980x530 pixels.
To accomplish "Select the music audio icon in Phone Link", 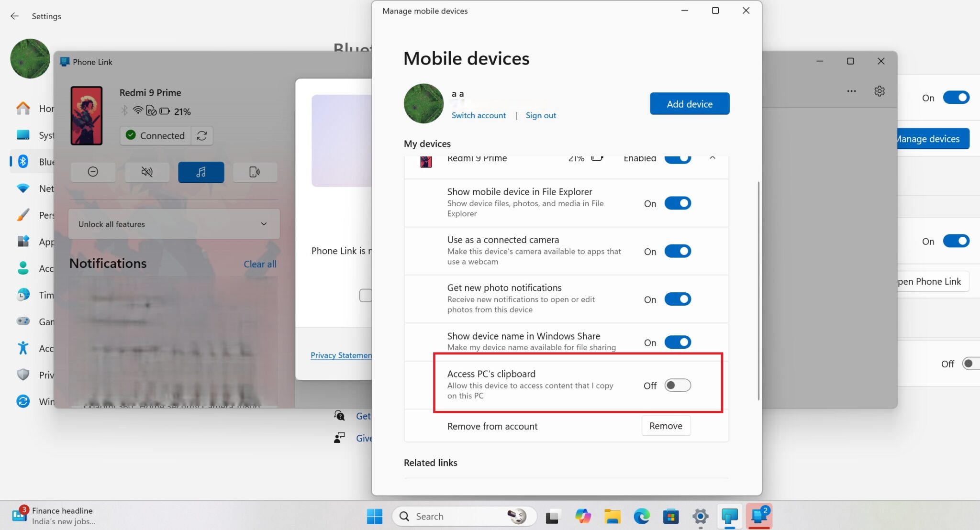I will pyautogui.click(x=201, y=172).
